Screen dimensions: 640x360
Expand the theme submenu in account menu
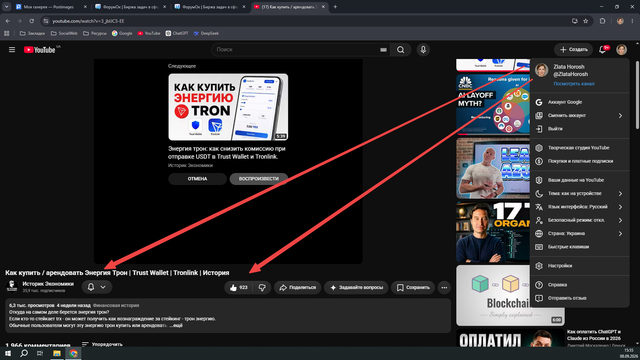[x=620, y=193]
